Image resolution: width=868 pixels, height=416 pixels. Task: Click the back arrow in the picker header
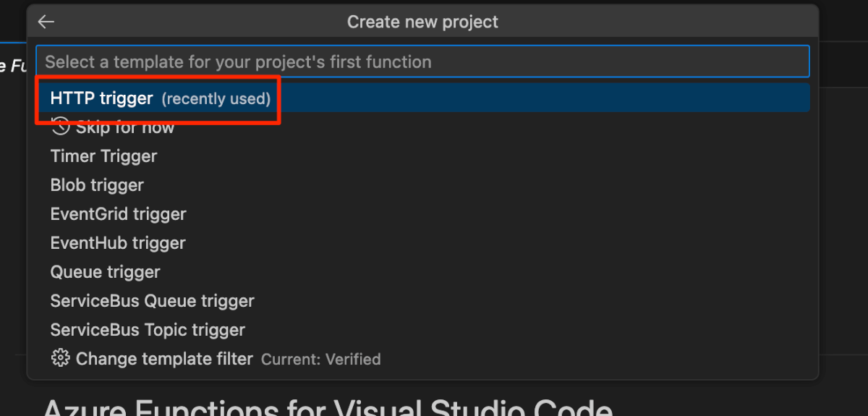pyautogui.click(x=46, y=22)
